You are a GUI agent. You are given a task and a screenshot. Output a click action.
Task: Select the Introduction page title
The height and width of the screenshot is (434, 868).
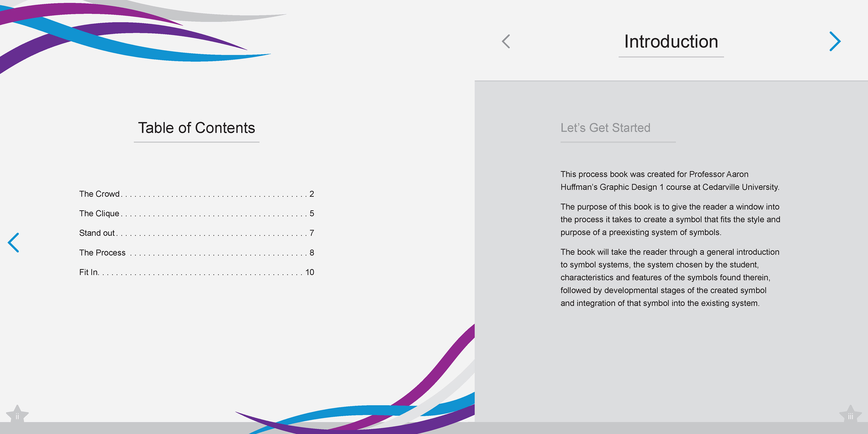click(x=671, y=41)
